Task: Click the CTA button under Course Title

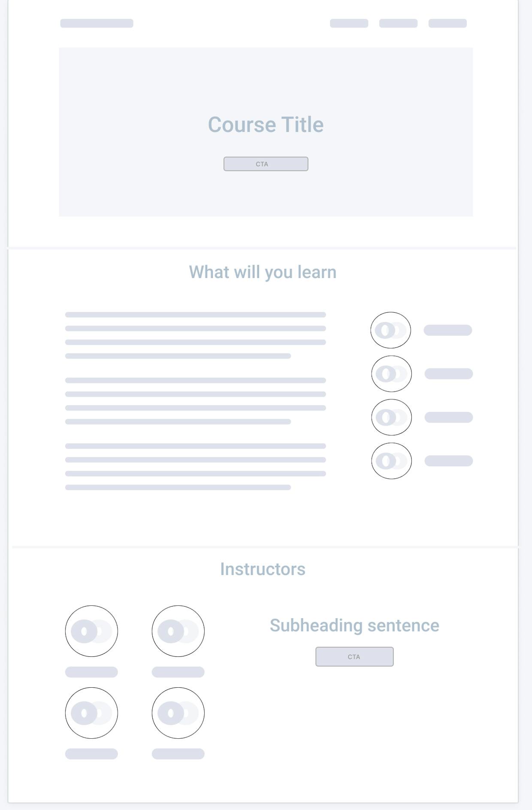Action: (x=266, y=164)
